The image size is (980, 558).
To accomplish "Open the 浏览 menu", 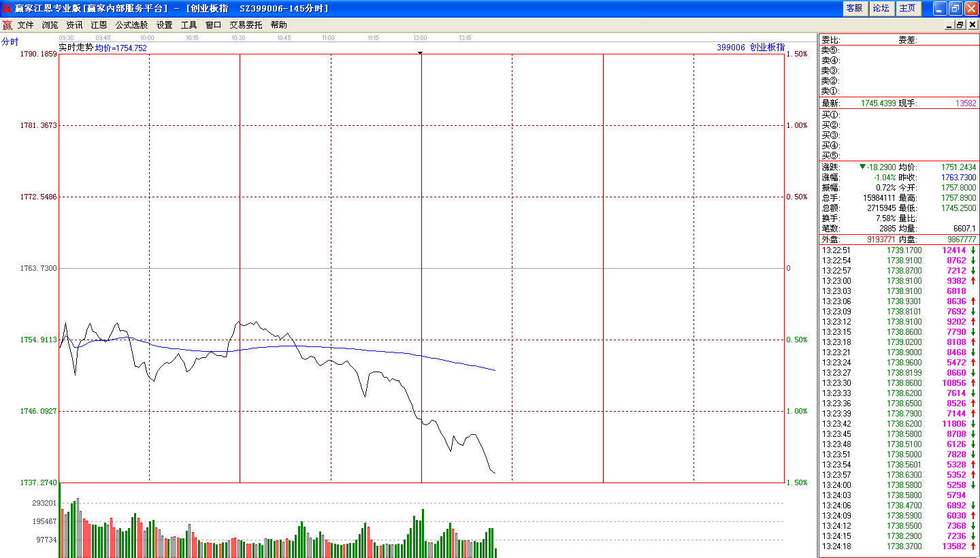I will 50,25.
